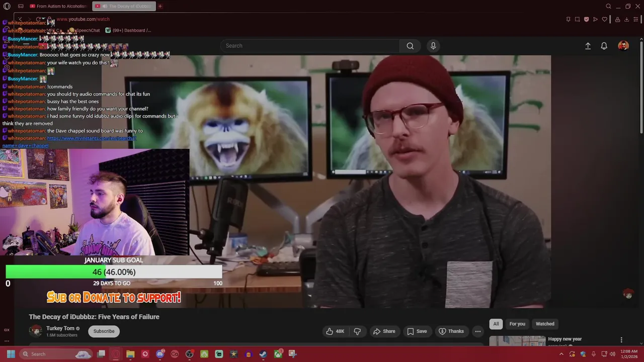
Task: Open YouTube notifications bell
Action: click(604, 46)
